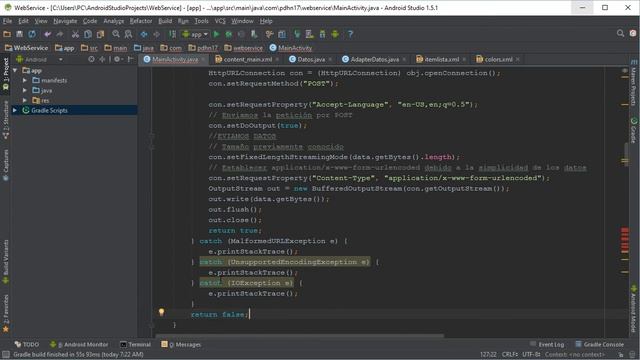This screenshot has width=640, height=360.
Task: Open the Refactor menu
Action: point(141,21)
